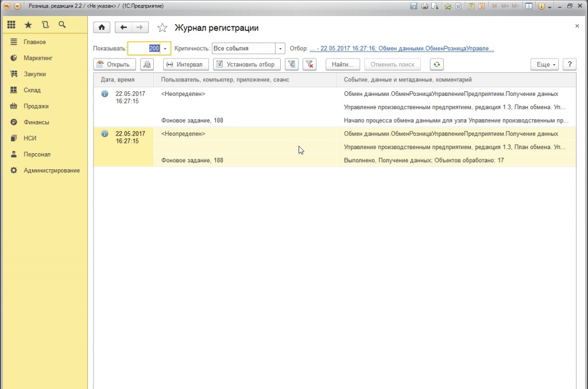Click the green refresh log icon
Screen dimensions: 588x389
[x=437, y=65]
